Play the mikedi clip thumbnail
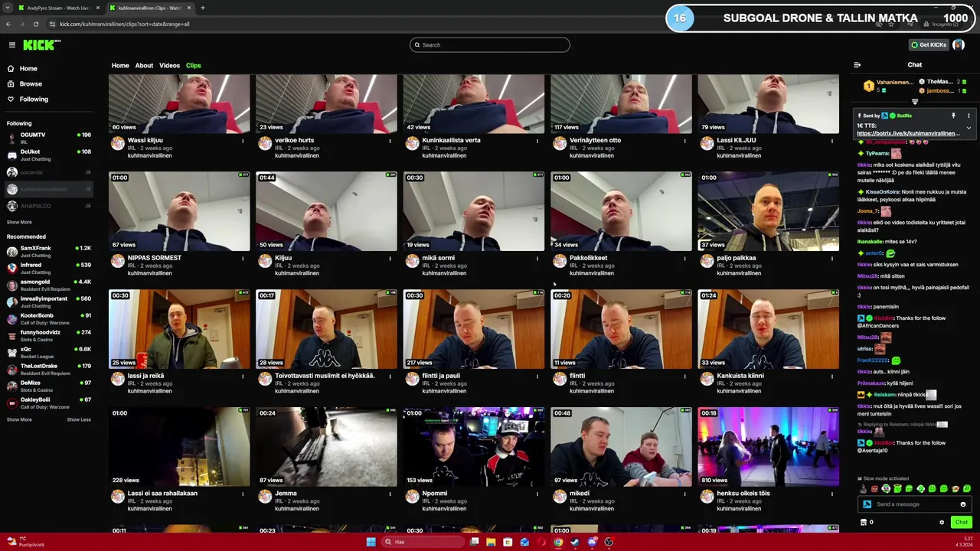This screenshot has width=980, height=551. pyautogui.click(x=621, y=447)
